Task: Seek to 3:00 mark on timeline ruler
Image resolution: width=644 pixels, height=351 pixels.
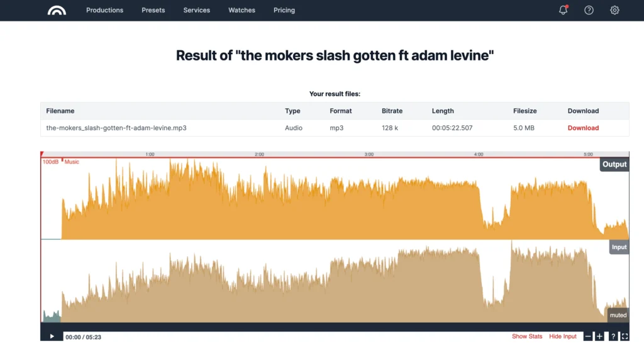Action: [x=369, y=154]
